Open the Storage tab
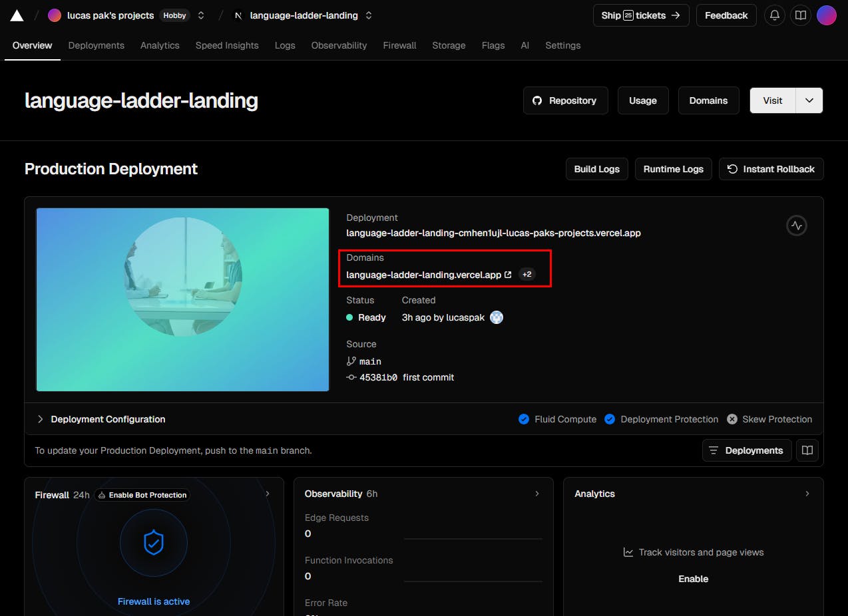The width and height of the screenshot is (848, 616). coord(449,45)
